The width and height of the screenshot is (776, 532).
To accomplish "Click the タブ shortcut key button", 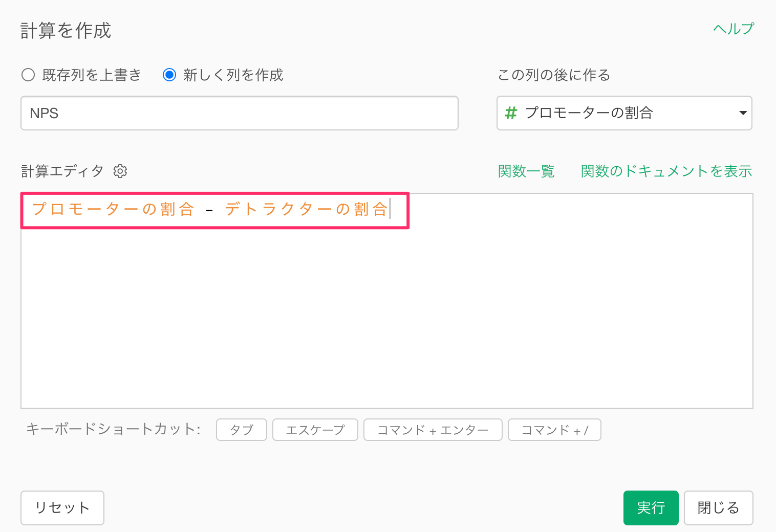I will pos(242,430).
